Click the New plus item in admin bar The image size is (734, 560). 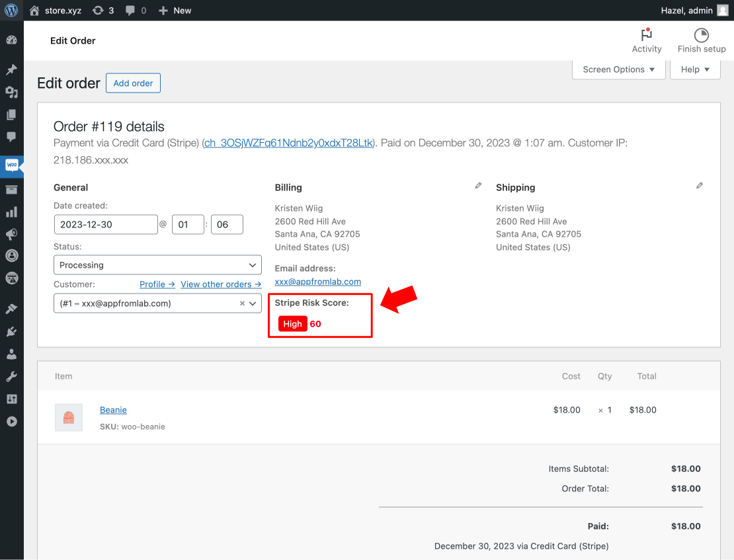(175, 11)
